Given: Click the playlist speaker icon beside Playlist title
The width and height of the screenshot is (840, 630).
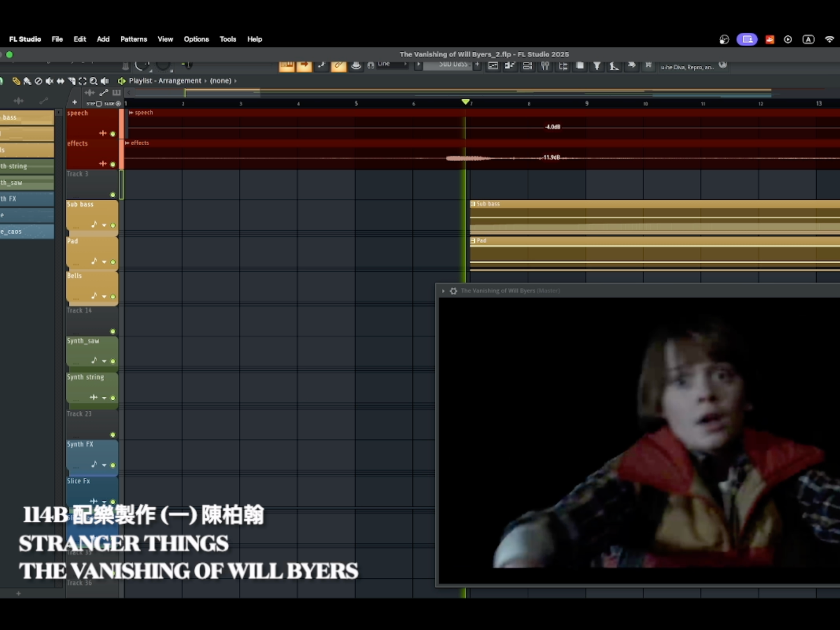Looking at the screenshot, I should tap(121, 81).
